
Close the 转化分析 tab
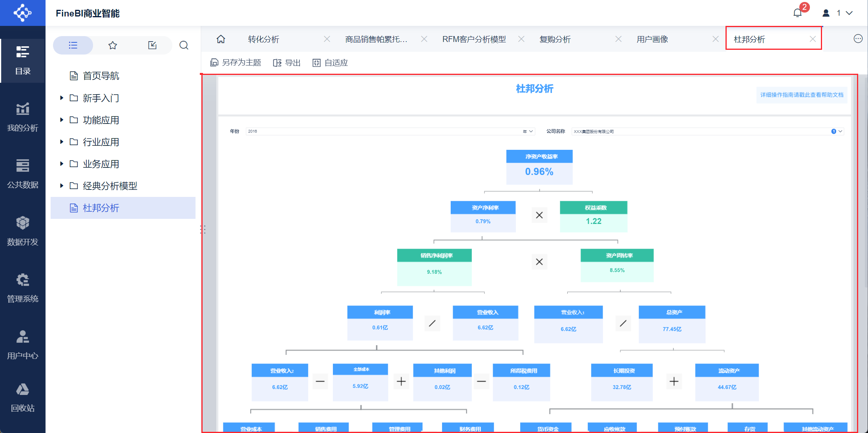[327, 39]
